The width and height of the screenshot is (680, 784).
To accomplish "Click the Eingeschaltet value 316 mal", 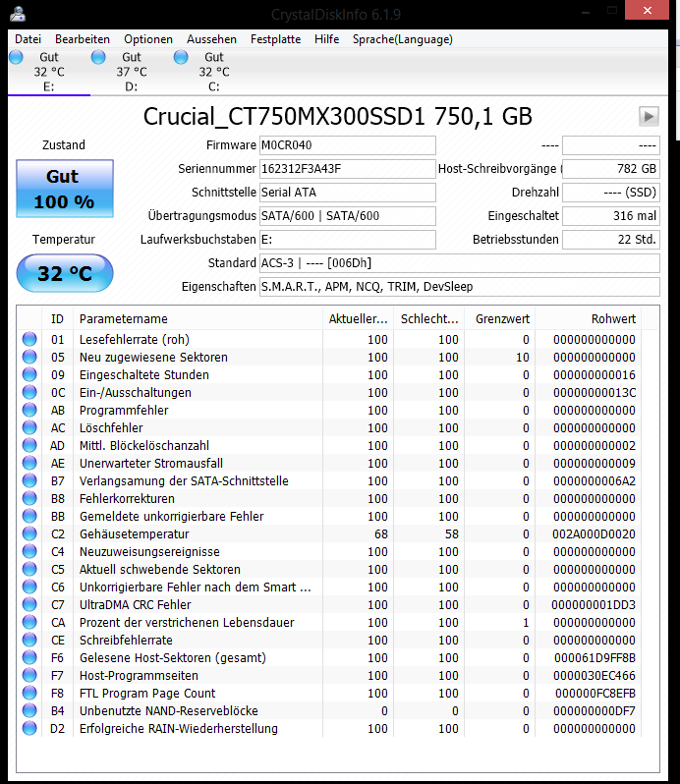I will (x=611, y=216).
